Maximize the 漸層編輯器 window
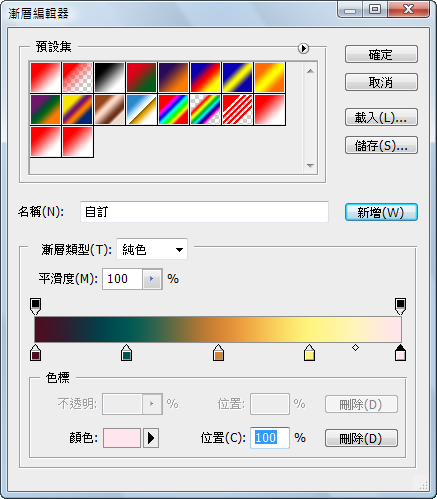This screenshot has width=437, height=499. [375, 9]
